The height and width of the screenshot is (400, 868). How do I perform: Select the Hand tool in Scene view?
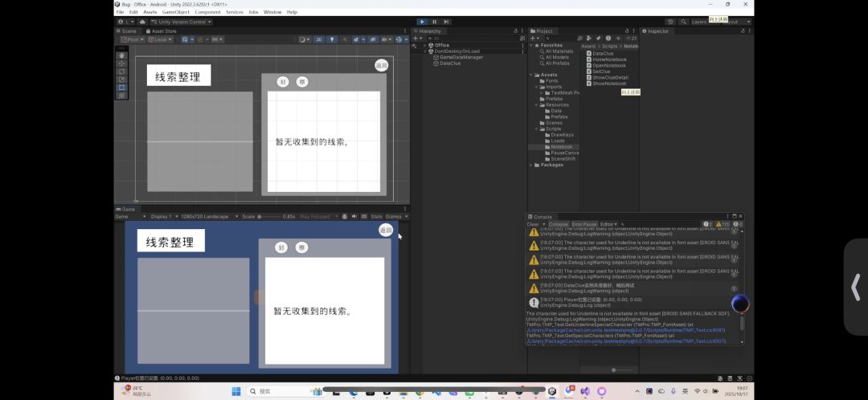[x=121, y=55]
